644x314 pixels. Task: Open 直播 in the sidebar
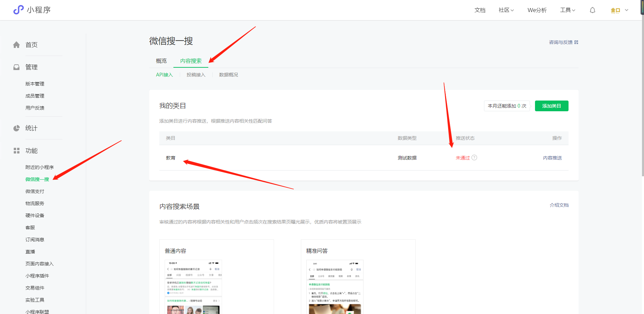[x=30, y=252]
